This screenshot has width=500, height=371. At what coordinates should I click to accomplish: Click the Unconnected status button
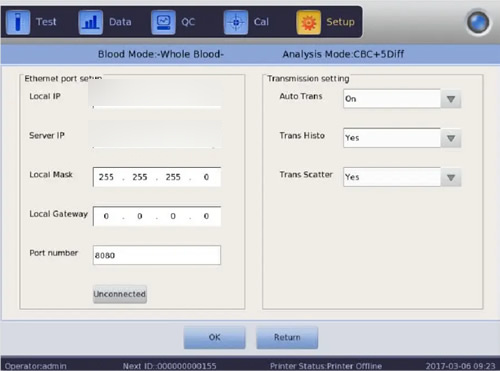tap(120, 294)
